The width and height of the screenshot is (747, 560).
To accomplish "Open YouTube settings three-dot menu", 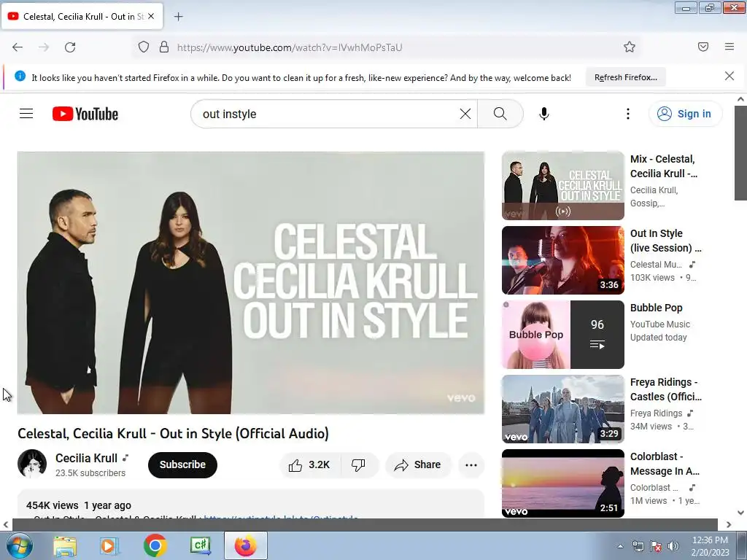I will click(x=628, y=114).
